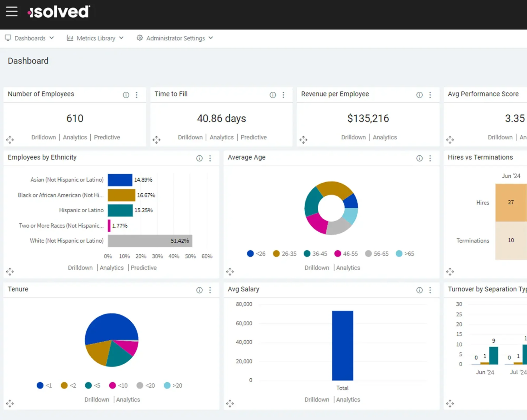Click the Total bar in Avg Salary chart
The width and height of the screenshot is (527, 420).
[x=343, y=345]
